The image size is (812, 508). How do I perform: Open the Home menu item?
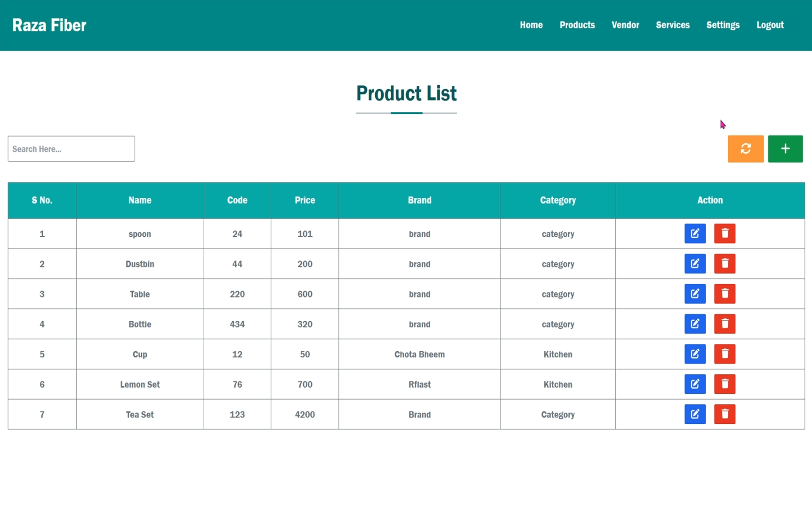pos(531,25)
